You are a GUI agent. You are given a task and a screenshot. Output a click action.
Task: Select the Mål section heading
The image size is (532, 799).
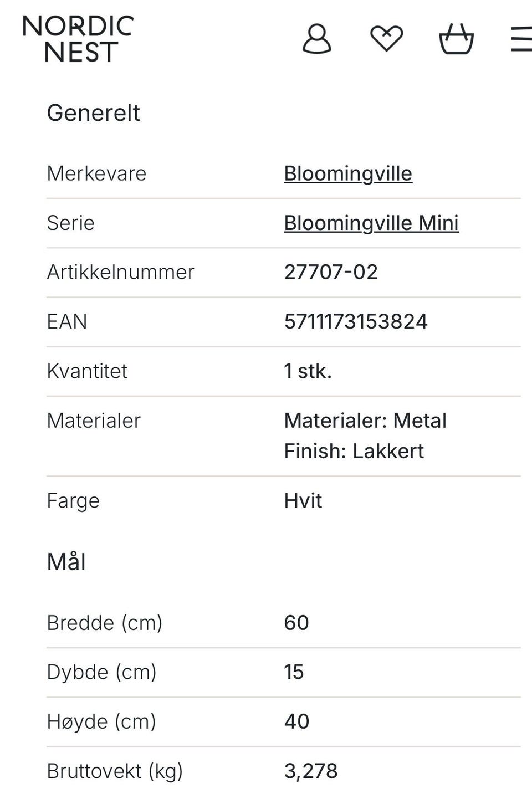pyautogui.click(x=66, y=562)
